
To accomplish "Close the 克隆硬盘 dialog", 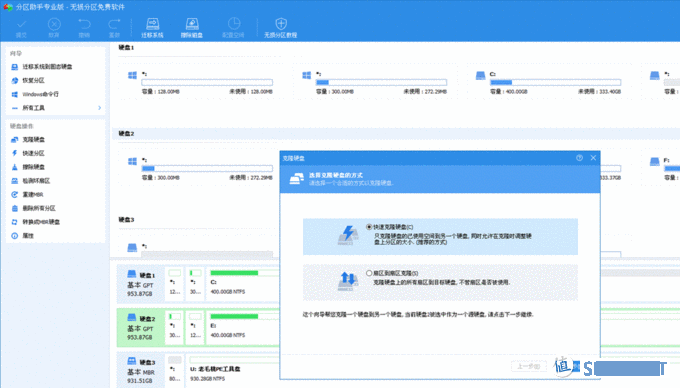I will point(593,158).
